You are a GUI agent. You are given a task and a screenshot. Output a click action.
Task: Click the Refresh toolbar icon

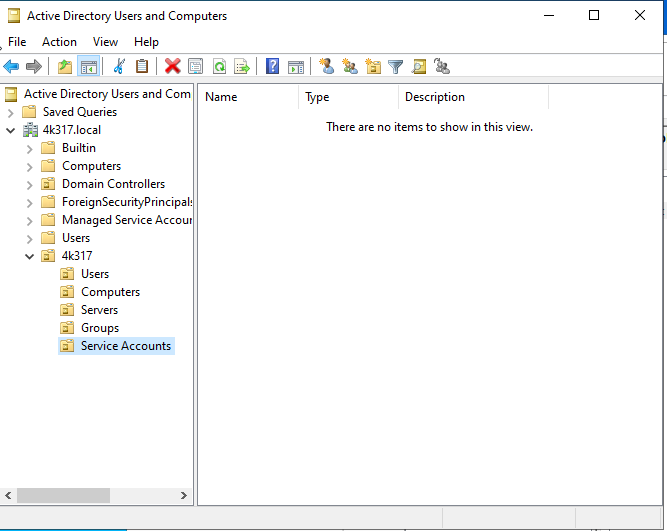pyautogui.click(x=218, y=67)
